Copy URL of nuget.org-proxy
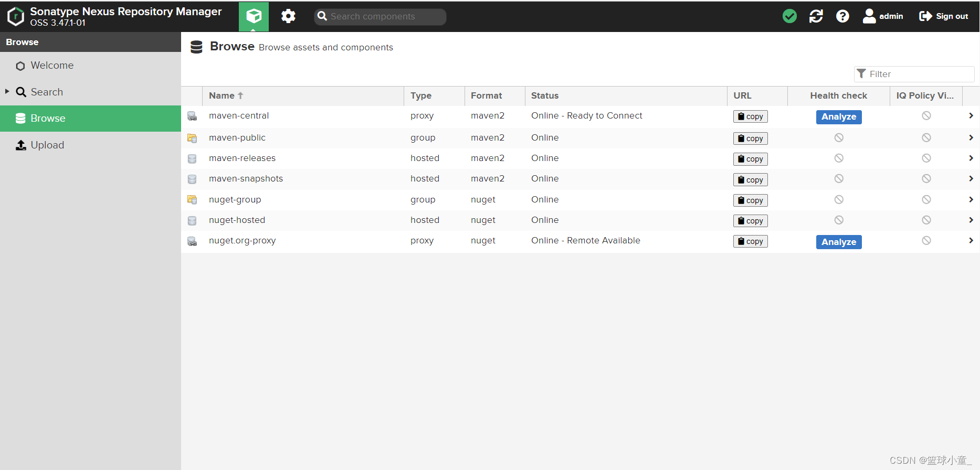 pyautogui.click(x=750, y=241)
